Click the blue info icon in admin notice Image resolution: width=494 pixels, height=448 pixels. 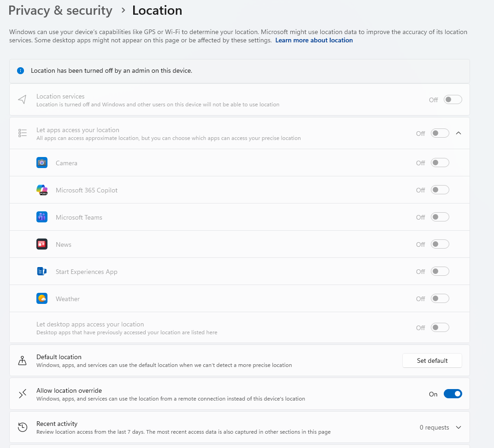pyautogui.click(x=20, y=70)
